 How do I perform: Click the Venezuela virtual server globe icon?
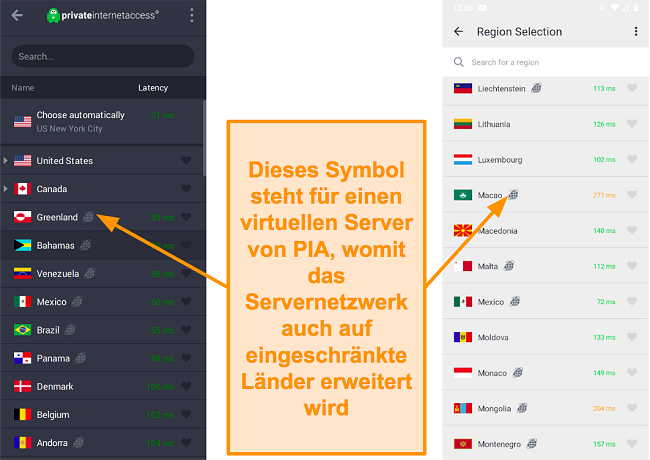click(x=90, y=273)
